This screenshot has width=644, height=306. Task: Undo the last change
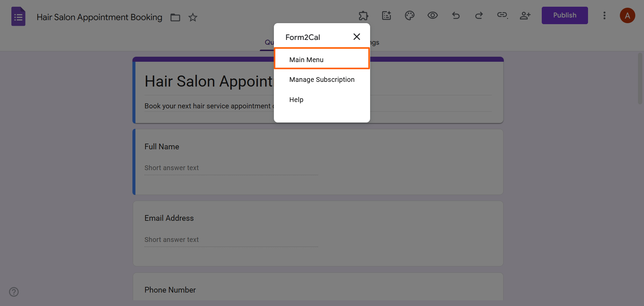[456, 15]
